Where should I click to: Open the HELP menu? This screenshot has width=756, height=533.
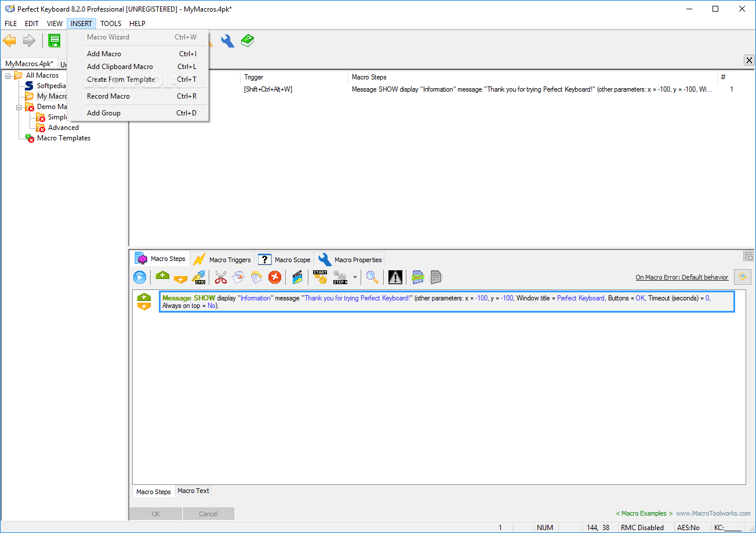coord(137,24)
